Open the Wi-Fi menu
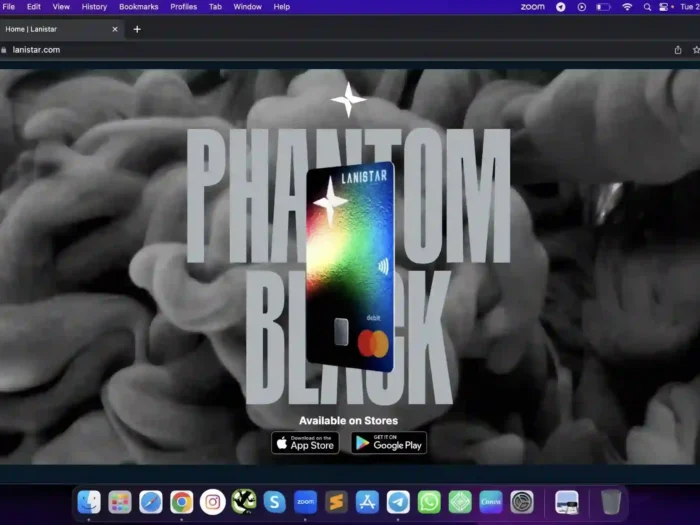Screen dimensions: 700x525 click(627, 7)
